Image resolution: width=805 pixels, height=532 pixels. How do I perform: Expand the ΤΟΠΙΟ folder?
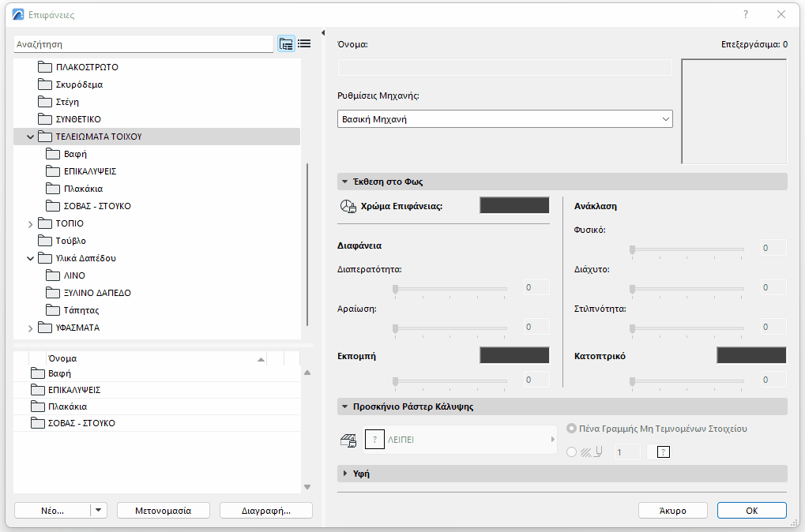point(30,223)
